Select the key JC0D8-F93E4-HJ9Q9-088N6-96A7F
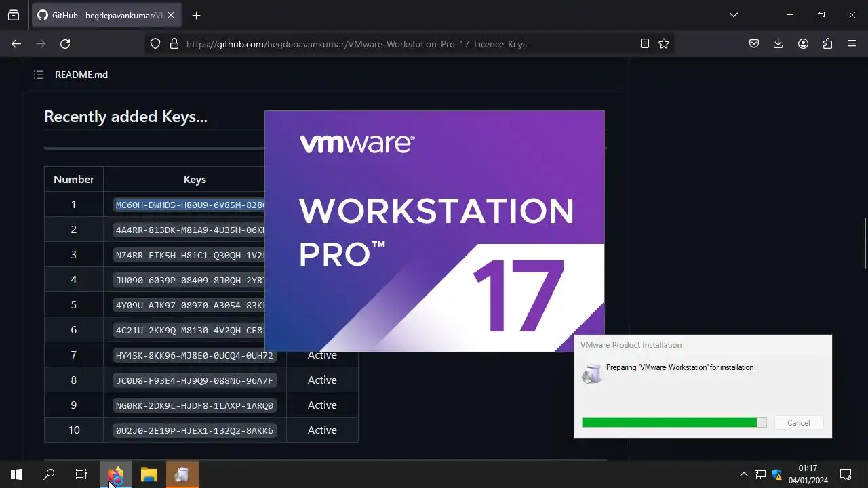This screenshot has width=868, height=488. tap(195, 380)
